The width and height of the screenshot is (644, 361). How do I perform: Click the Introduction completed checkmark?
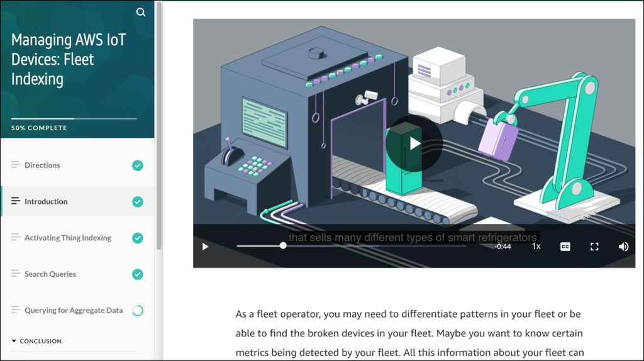(138, 202)
